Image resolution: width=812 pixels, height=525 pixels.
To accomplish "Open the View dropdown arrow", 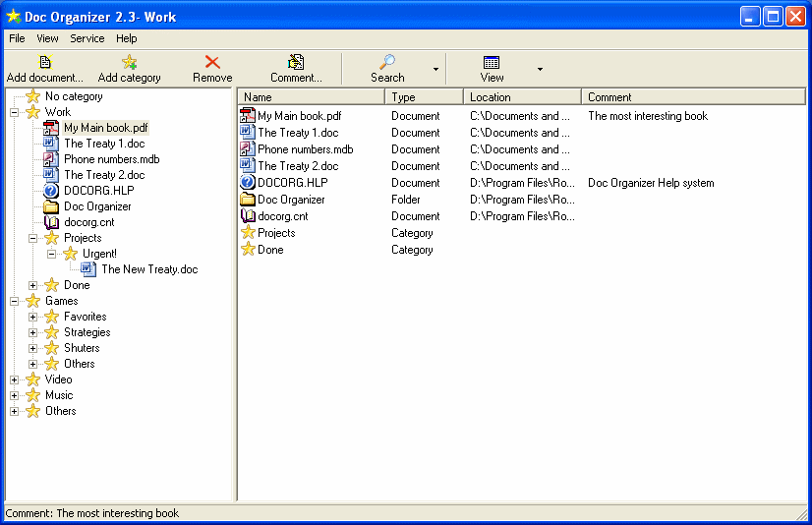I will click(540, 69).
